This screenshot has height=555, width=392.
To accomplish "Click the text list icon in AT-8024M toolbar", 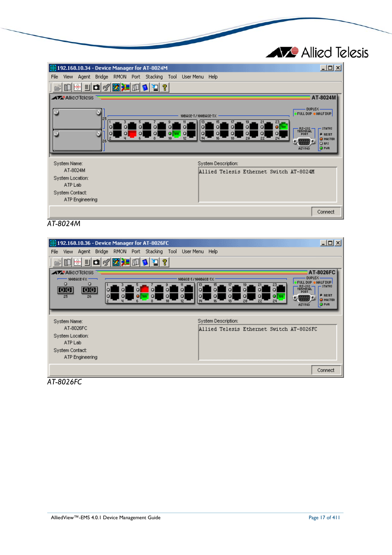I will (x=87, y=88).
